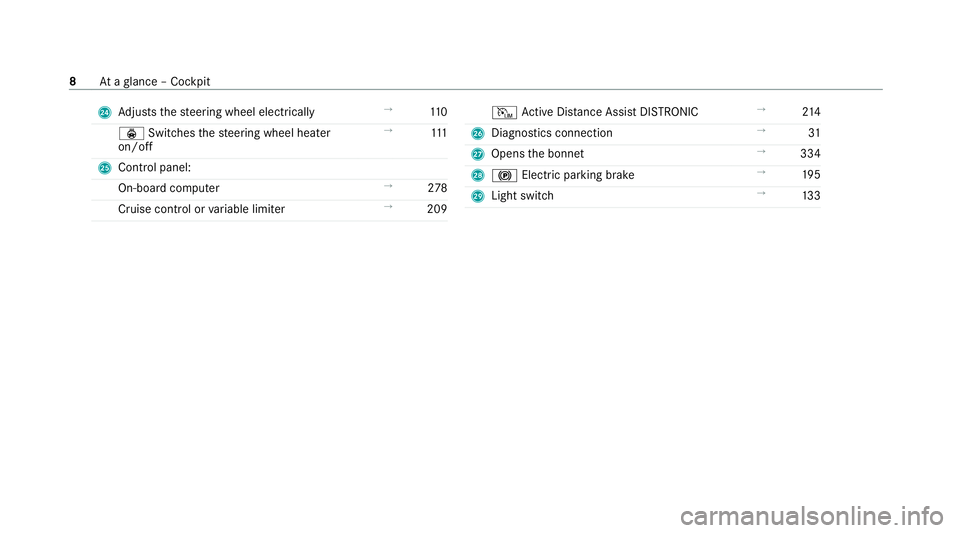960x533 pixels.
Task: Go to page 278 On-board computer
Action: (437, 188)
